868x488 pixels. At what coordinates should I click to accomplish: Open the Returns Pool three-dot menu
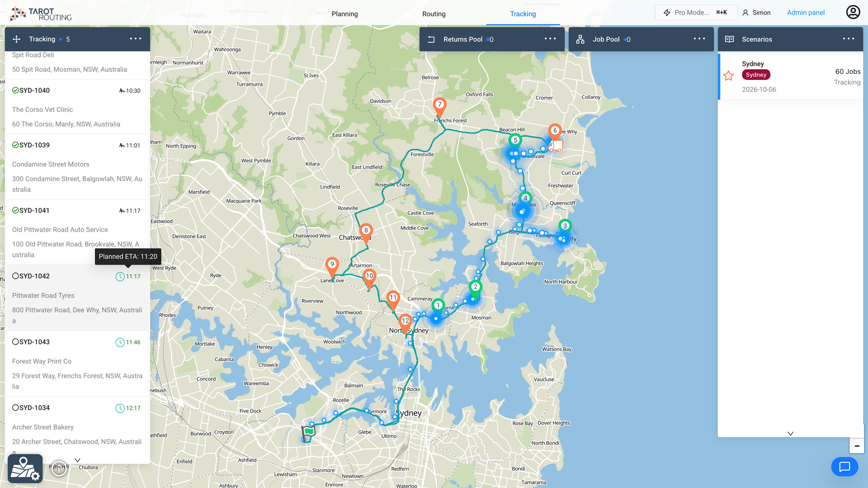550,39
